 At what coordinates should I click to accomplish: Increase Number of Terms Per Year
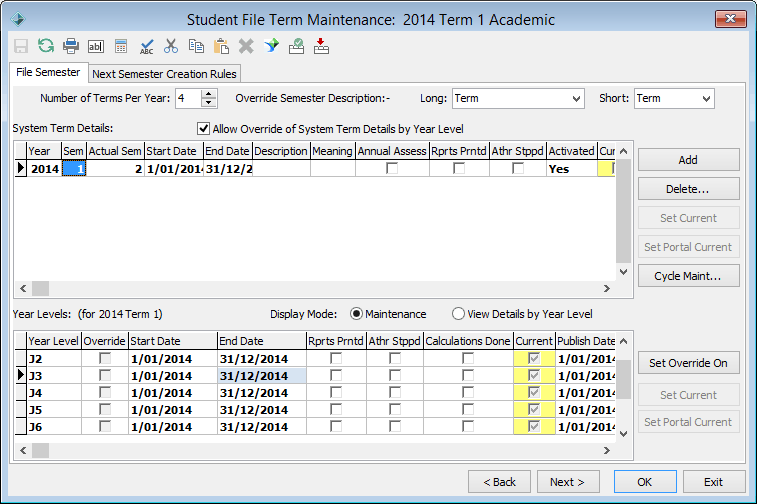pos(209,94)
